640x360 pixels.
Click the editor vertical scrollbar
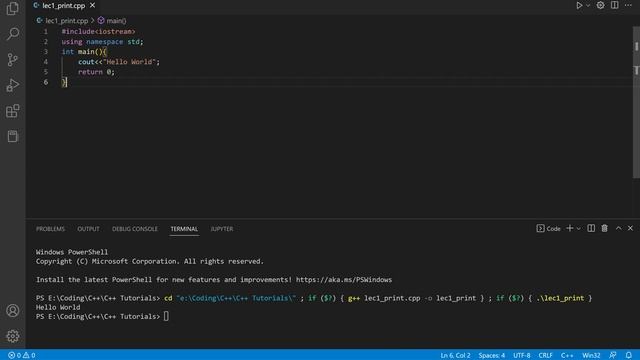point(636,102)
